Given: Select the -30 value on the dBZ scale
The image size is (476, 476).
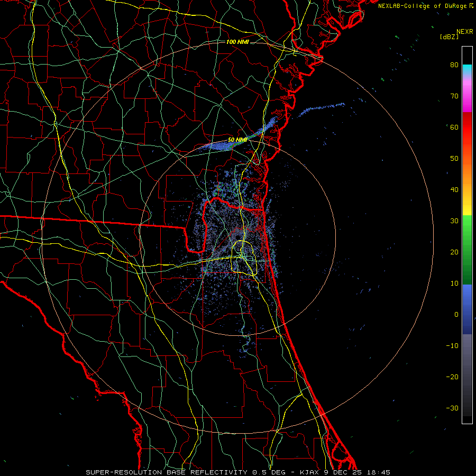Looking at the screenshot, I should click(452, 408).
